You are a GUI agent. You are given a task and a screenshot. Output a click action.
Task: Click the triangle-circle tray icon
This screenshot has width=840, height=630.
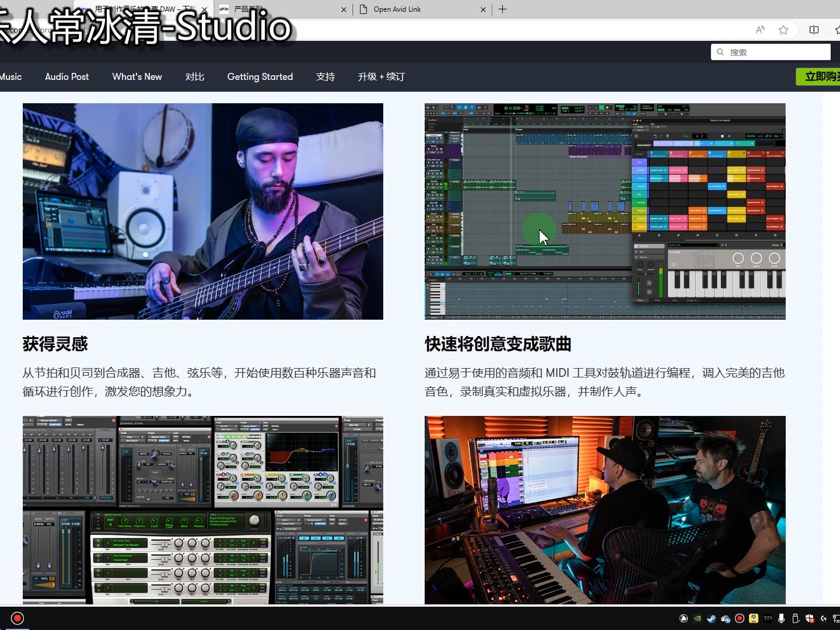pos(684,618)
